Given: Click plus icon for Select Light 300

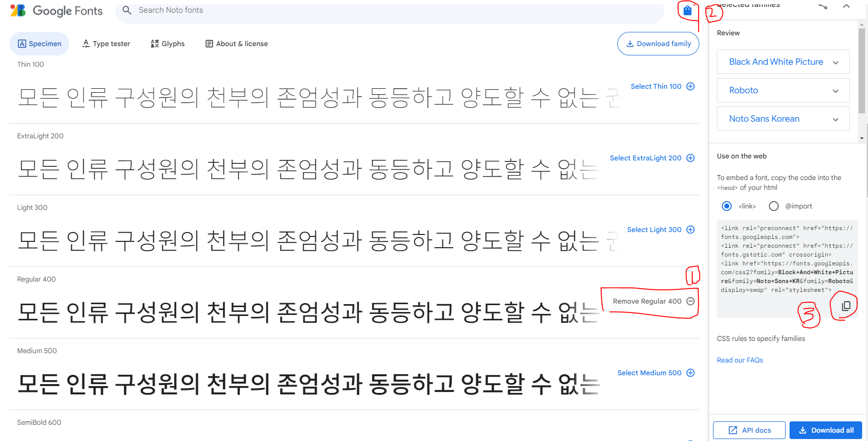Looking at the screenshot, I should tap(690, 230).
